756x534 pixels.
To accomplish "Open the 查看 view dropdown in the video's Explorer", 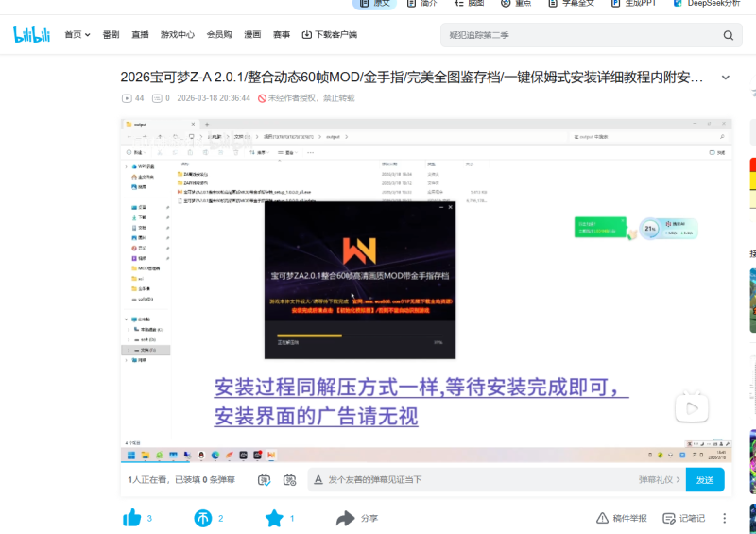I will click(287, 152).
